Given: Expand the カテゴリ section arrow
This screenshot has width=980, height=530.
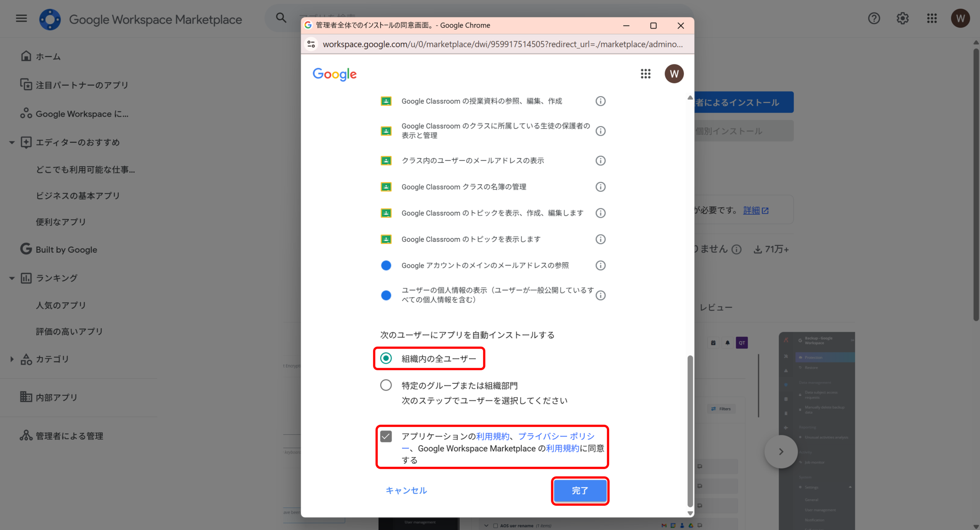Looking at the screenshot, I should 12,359.
